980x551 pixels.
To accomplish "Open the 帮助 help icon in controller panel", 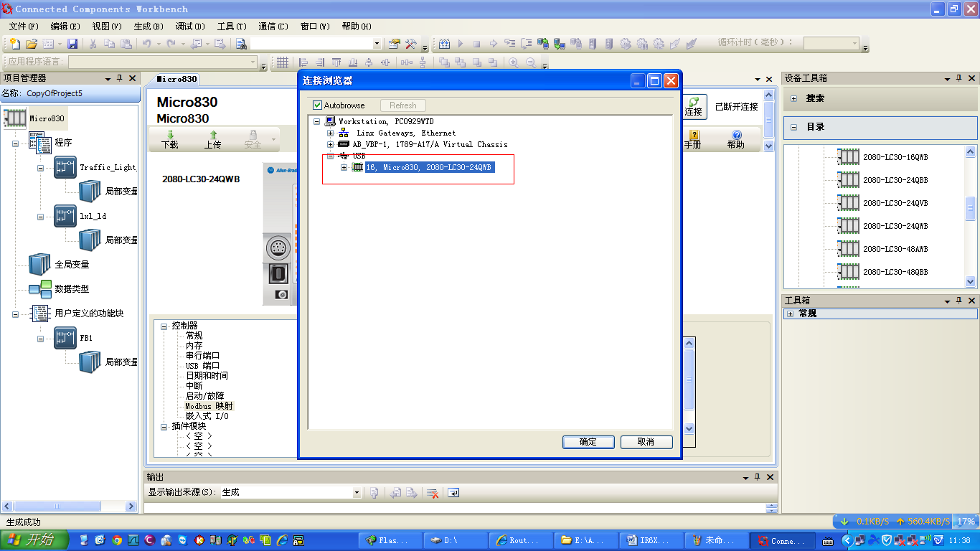I will (x=735, y=135).
